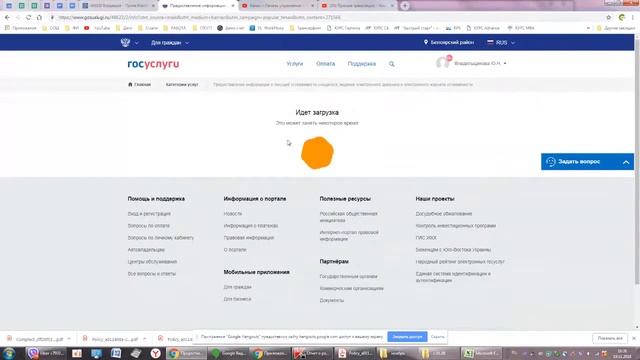Open the Excel window in taskbar
Viewport: 640px width, 360px height.
pyautogui.click(x=481, y=353)
